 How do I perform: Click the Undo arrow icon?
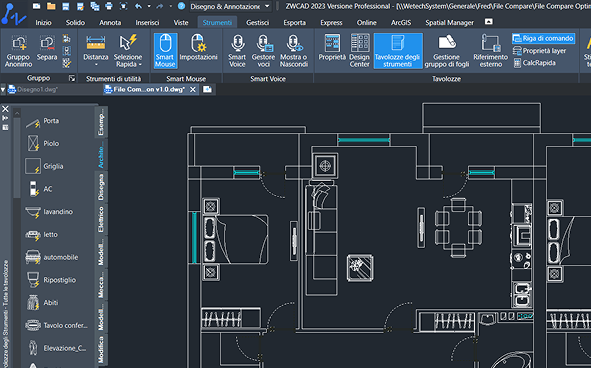point(138,6)
